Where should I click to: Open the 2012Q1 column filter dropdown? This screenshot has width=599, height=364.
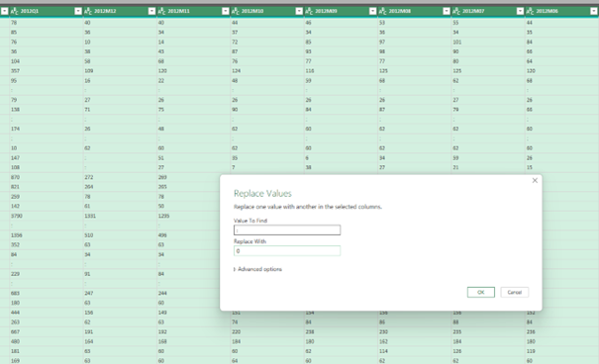(78, 11)
